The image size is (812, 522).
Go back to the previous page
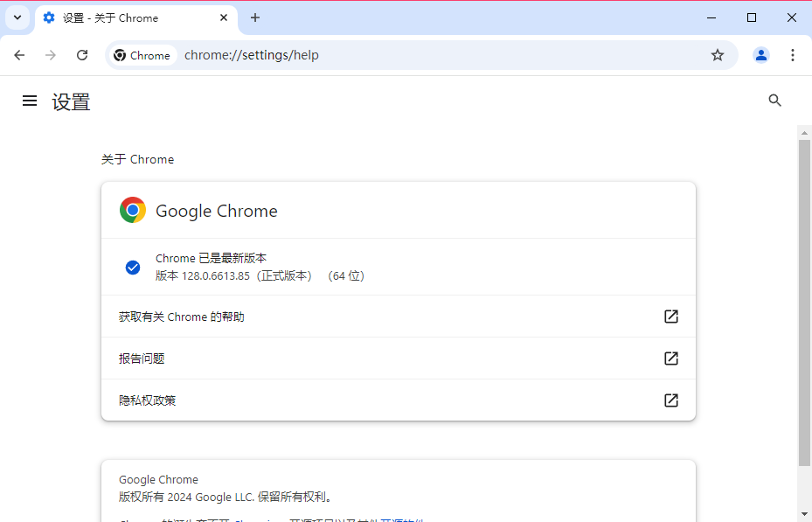[19, 55]
